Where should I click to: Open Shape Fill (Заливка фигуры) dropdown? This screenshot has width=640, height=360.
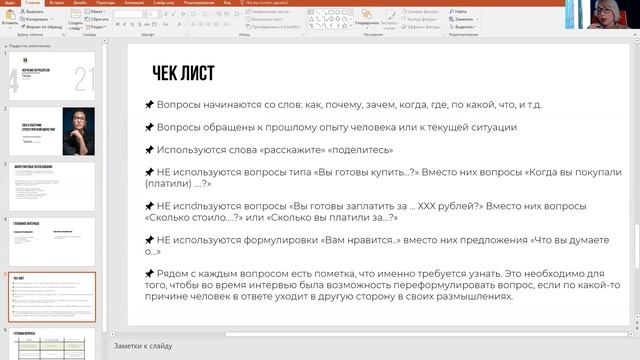tap(421, 12)
